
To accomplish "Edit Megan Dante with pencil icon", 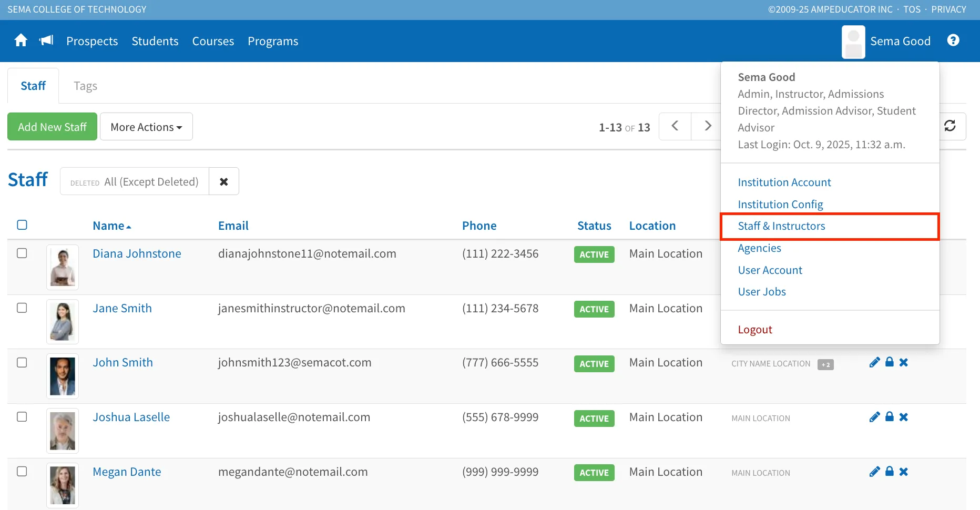I will pos(874,472).
